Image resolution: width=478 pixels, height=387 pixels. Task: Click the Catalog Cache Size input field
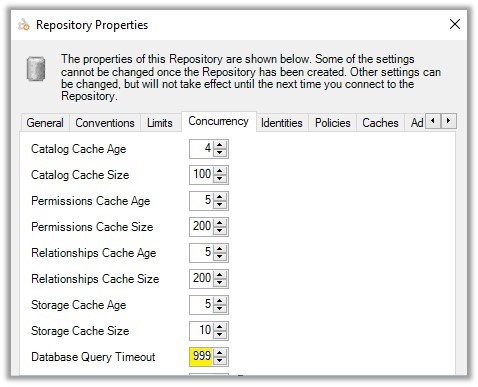tap(202, 175)
